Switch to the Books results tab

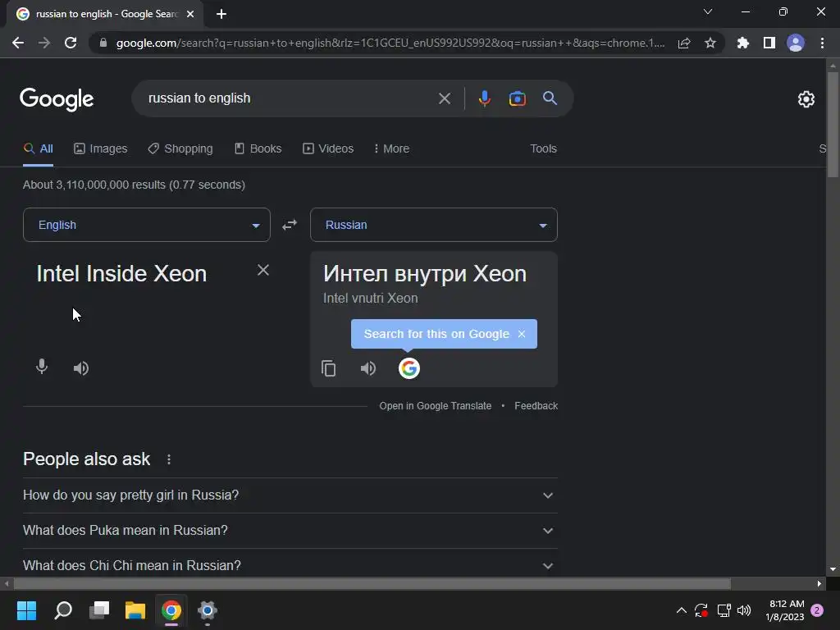[258, 148]
